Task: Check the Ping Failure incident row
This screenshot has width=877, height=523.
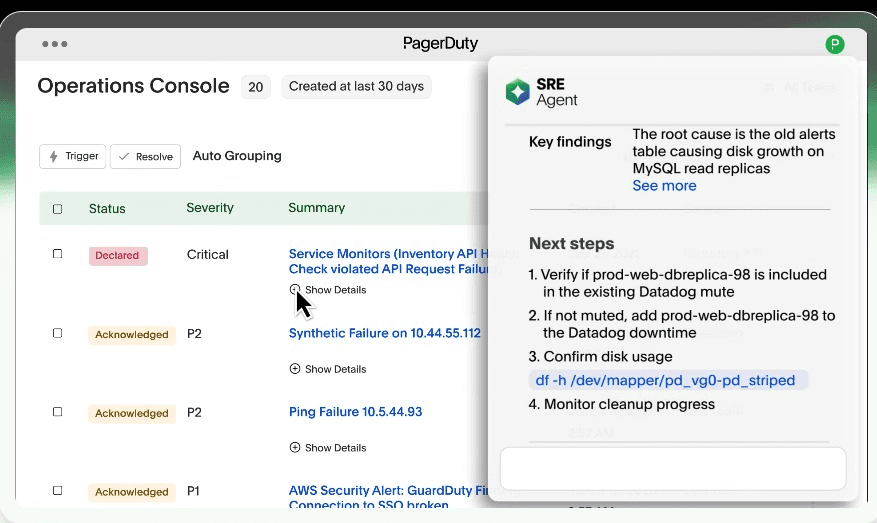Action: 57,412
